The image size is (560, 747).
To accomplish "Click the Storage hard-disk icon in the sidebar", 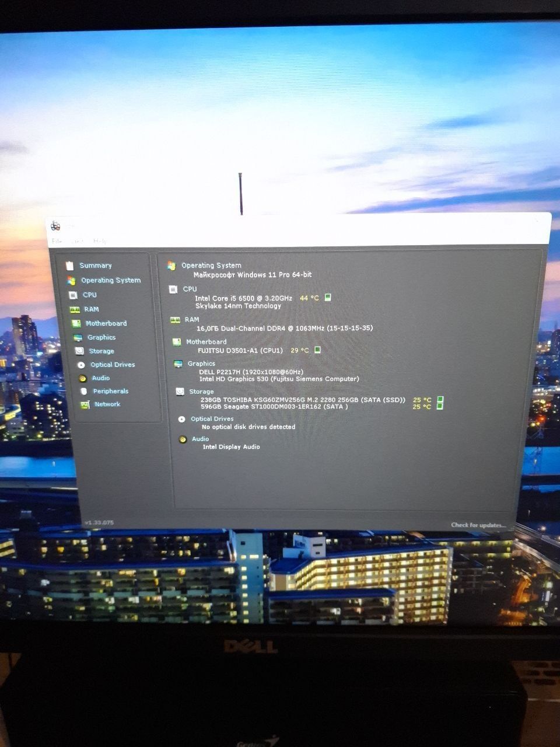I will click(x=79, y=351).
